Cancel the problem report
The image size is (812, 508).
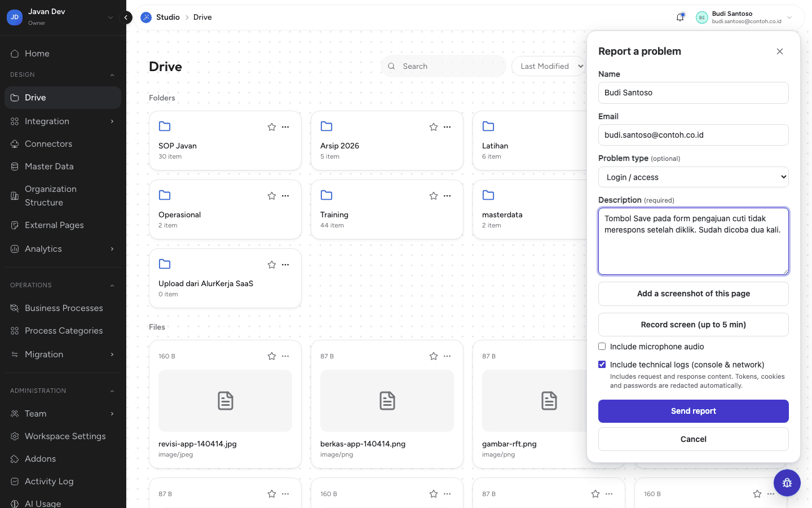point(694,439)
